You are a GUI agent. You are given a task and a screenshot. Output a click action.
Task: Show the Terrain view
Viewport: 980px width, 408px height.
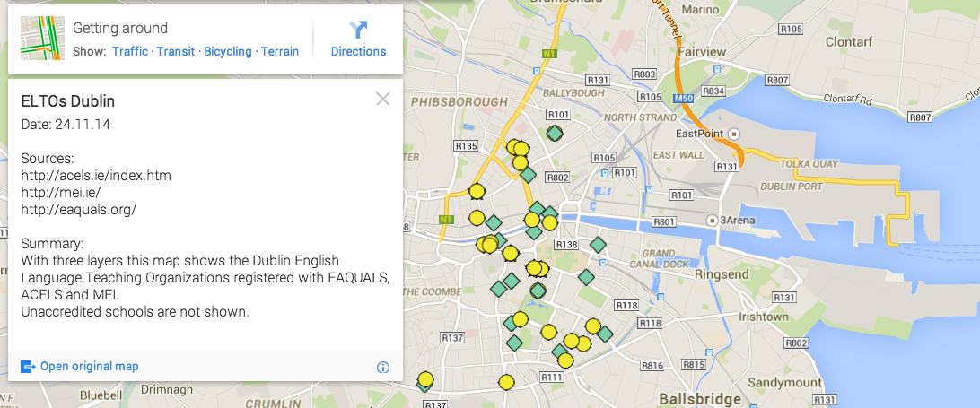click(x=279, y=51)
